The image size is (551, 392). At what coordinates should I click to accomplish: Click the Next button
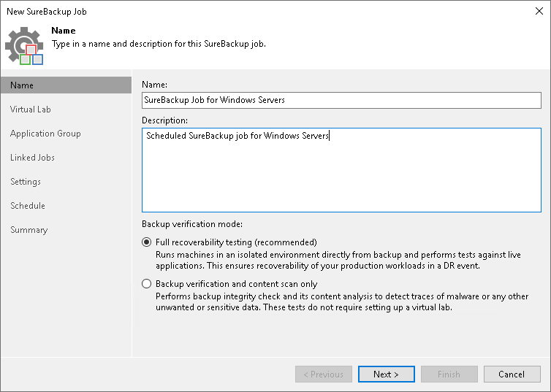[386, 374]
